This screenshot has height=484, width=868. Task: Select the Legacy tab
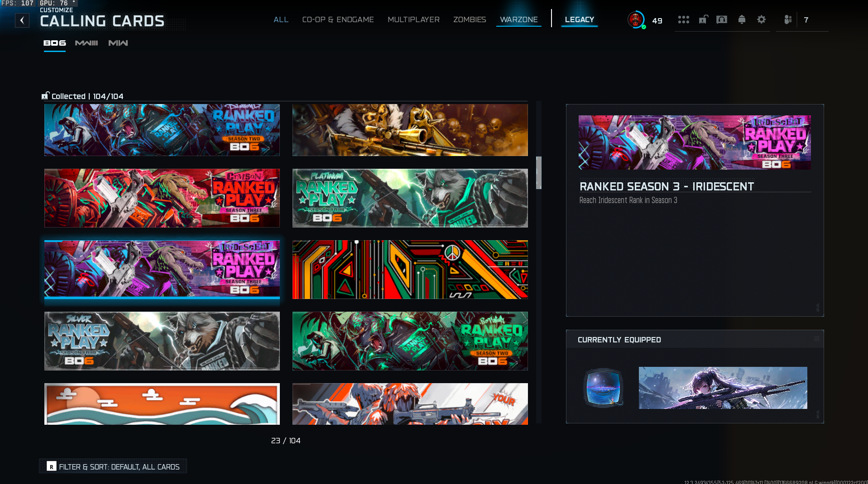(x=579, y=20)
